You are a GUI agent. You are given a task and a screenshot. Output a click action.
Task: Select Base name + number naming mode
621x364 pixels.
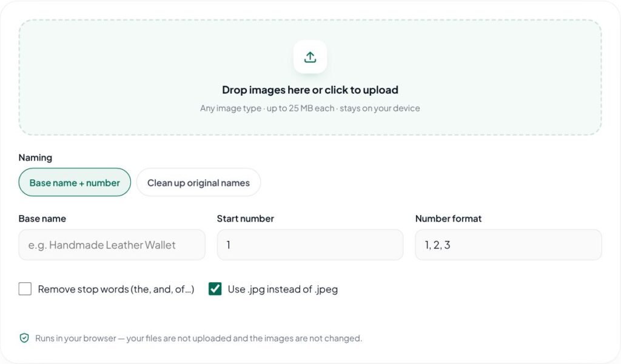[x=75, y=182]
